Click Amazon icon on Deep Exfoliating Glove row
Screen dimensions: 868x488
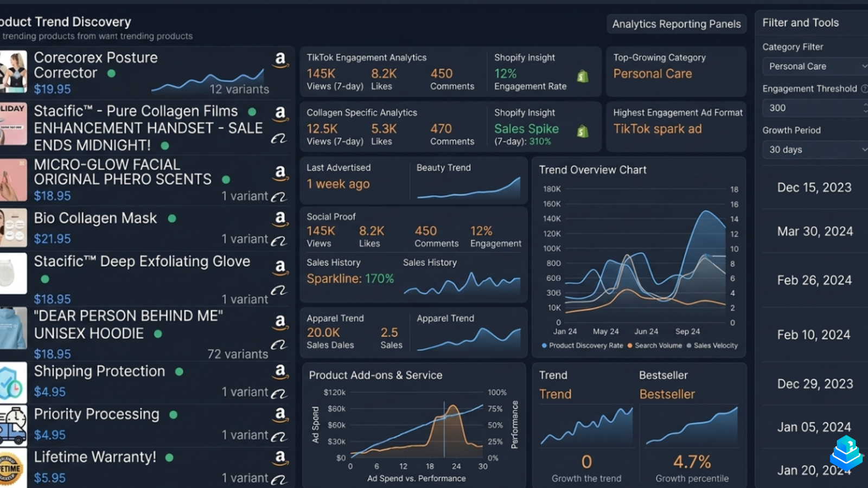click(280, 267)
